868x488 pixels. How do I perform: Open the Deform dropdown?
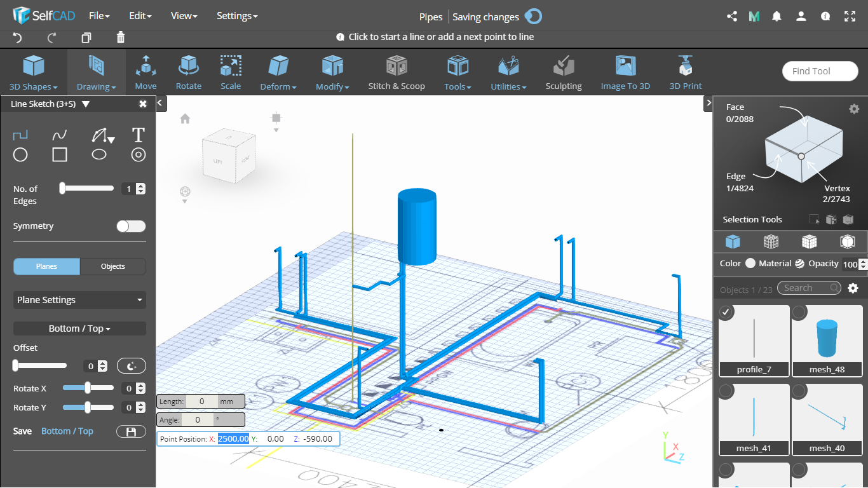pos(278,72)
